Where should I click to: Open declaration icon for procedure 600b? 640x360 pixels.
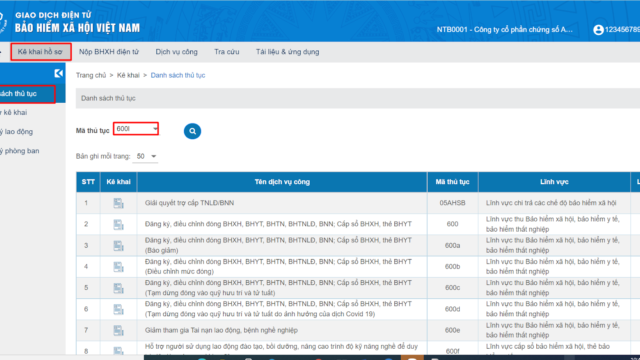click(118, 267)
